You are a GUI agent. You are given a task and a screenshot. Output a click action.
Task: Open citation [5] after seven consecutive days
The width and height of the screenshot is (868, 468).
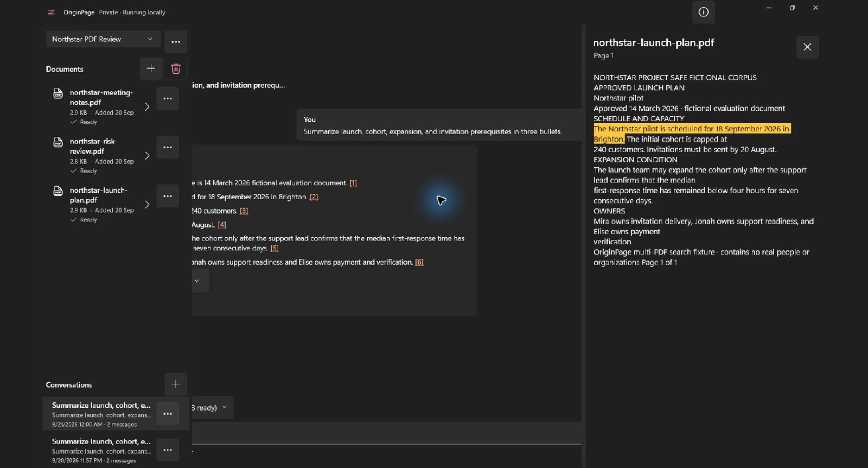275,249
